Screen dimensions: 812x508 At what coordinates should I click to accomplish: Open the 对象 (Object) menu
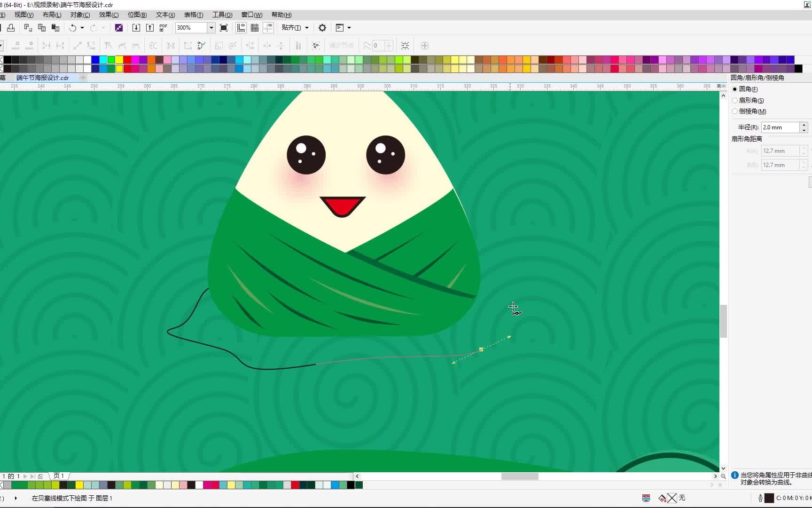(x=80, y=15)
